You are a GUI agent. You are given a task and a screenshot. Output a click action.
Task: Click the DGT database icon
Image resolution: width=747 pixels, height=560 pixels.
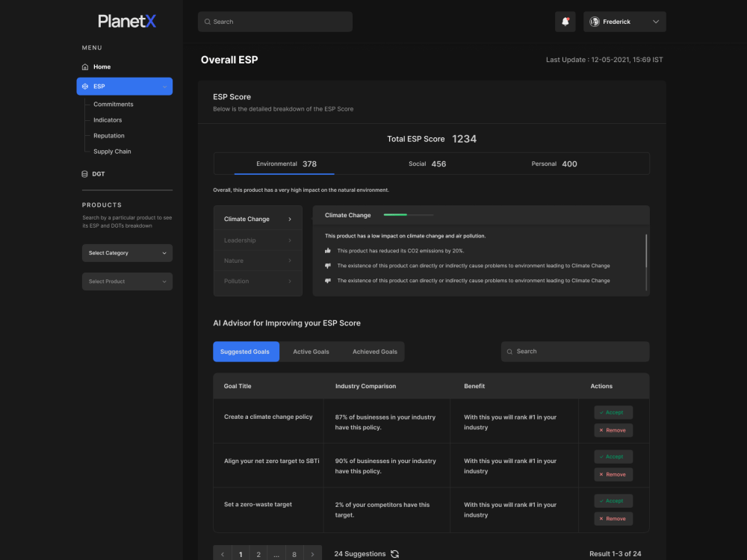tap(84, 174)
